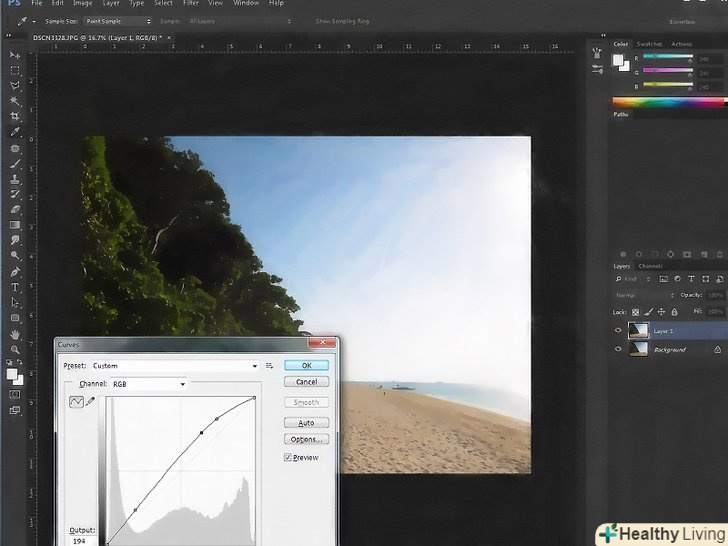728x546 pixels.
Task: Choose the curve point editing mode icon
Action: pos(76,401)
